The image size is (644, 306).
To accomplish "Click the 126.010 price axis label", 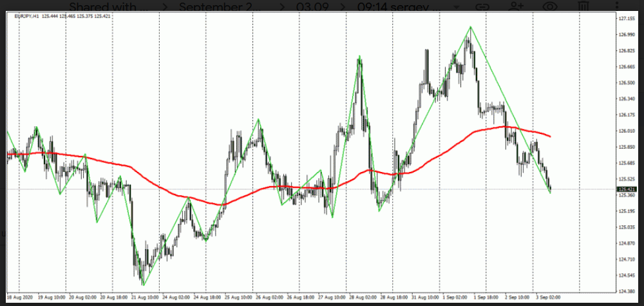I will pos(626,131).
